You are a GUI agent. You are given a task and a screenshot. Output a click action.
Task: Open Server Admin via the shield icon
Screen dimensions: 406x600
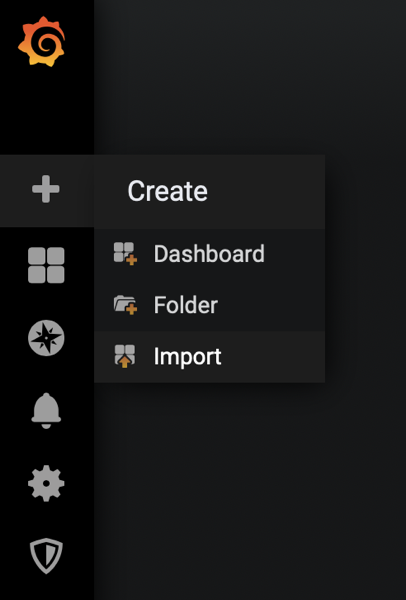tap(46, 556)
